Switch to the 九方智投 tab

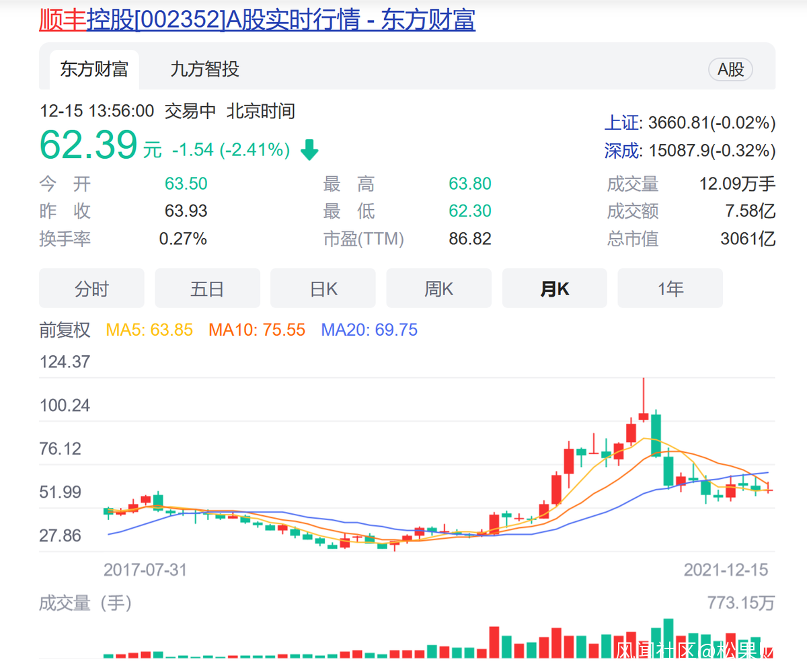click(204, 69)
